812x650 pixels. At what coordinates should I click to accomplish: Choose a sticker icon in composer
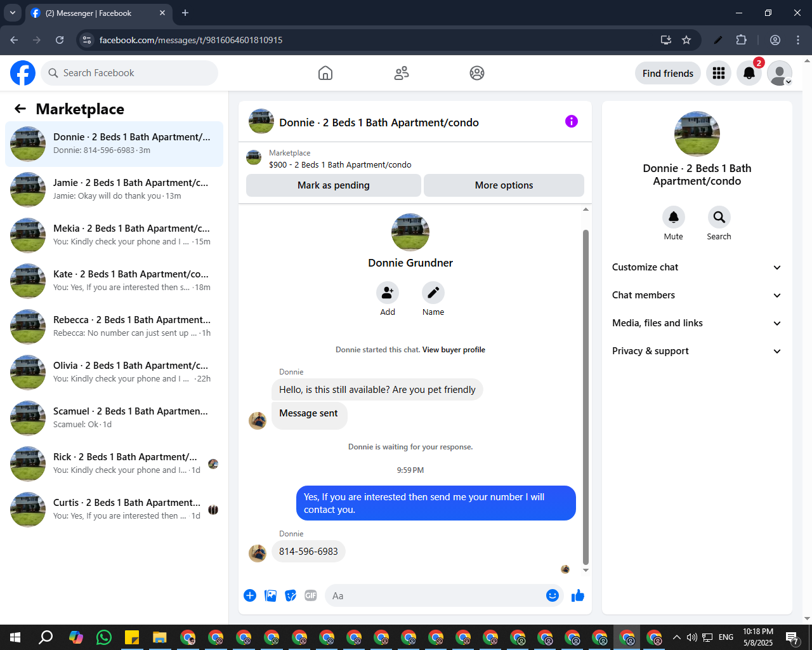(291, 595)
